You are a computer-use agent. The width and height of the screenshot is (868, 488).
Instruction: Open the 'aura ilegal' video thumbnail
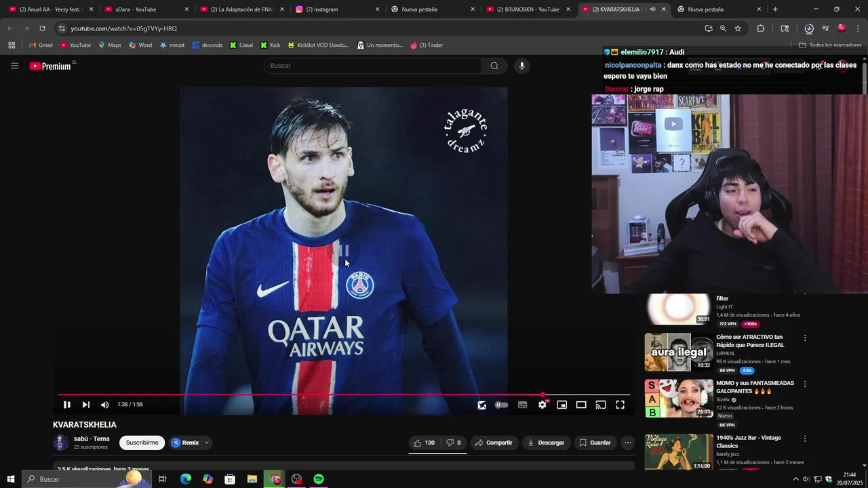(x=678, y=352)
